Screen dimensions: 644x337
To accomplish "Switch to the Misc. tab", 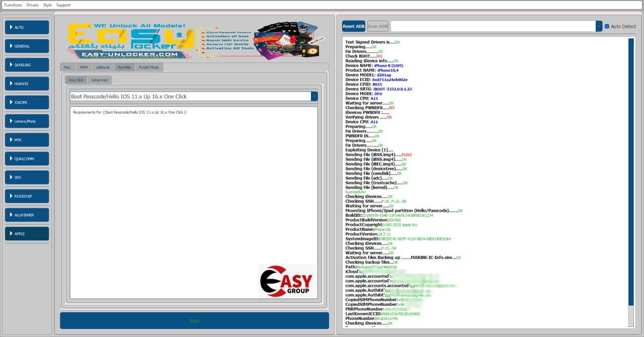I will pos(68,67).
